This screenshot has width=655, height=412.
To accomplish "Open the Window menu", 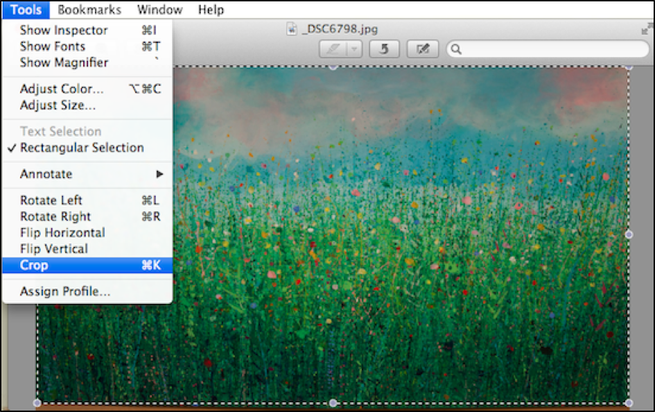I will [x=160, y=10].
